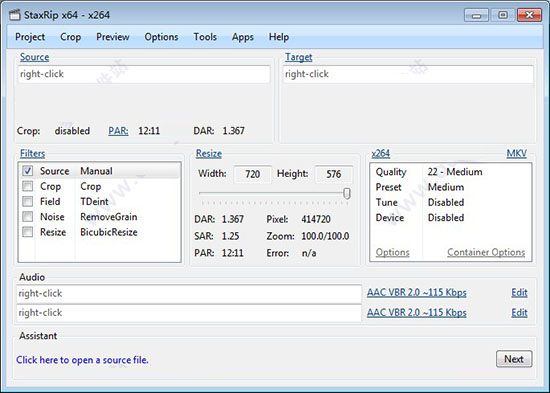Open second AAC VBR 2.0 ~115 Kbps profile
Image resolution: width=550 pixels, height=393 pixels.
point(417,313)
